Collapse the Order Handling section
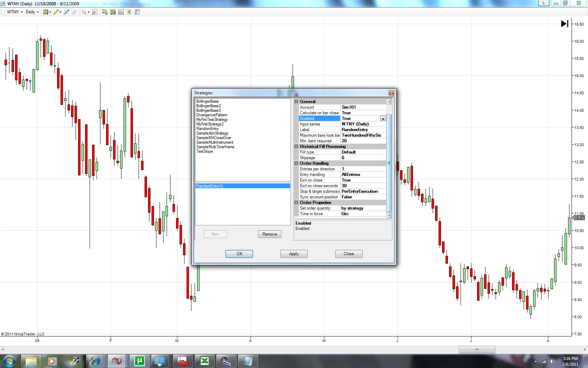The image size is (588, 368). point(296,163)
